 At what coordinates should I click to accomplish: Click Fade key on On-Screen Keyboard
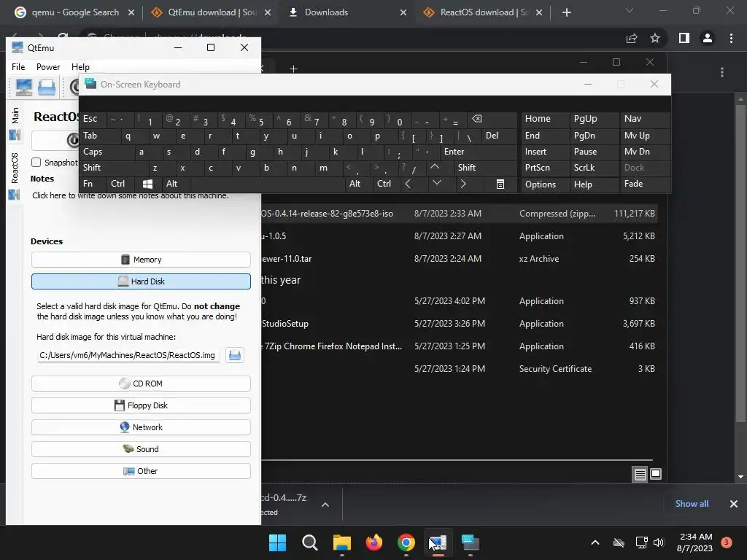point(645,184)
